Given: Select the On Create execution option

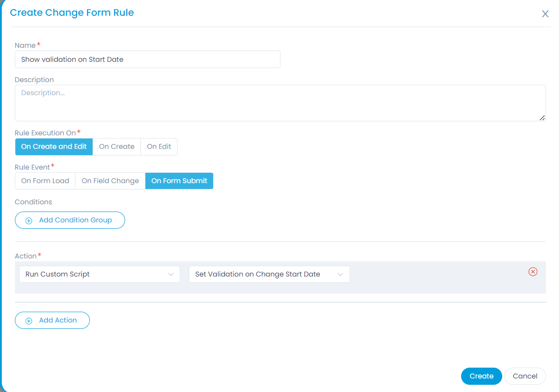Looking at the screenshot, I should [x=117, y=147].
